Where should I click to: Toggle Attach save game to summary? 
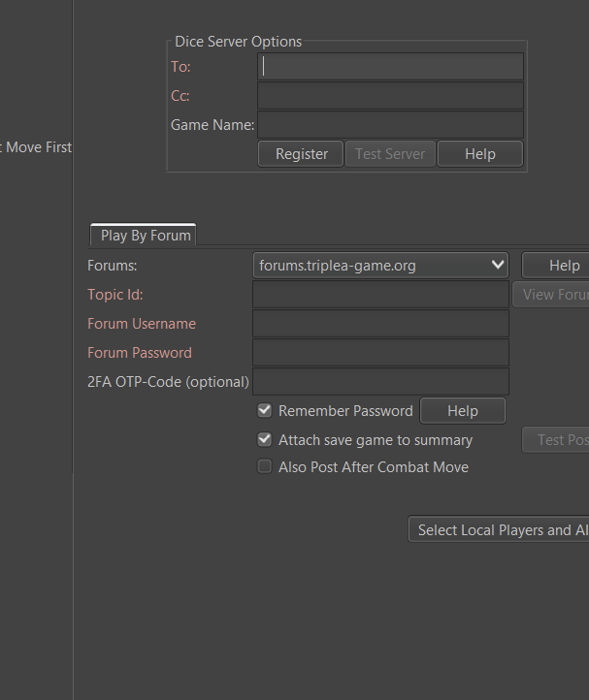tap(265, 440)
